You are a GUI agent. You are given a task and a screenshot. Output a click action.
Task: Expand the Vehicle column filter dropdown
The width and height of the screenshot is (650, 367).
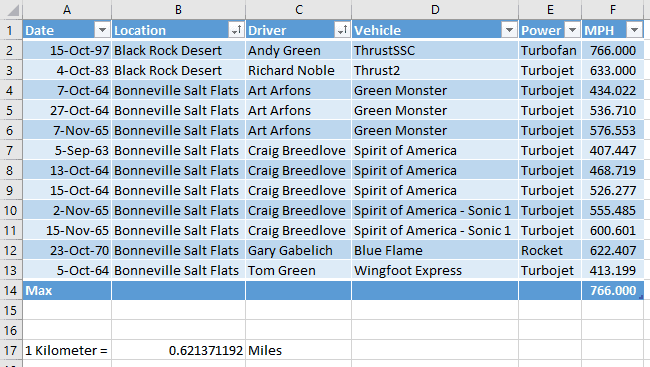tap(509, 30)
